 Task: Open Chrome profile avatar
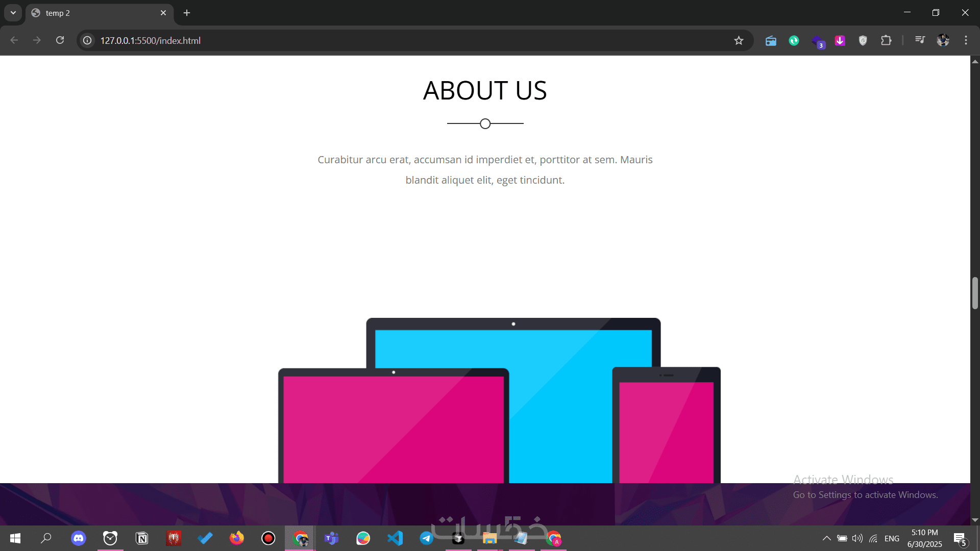point(943,40)
